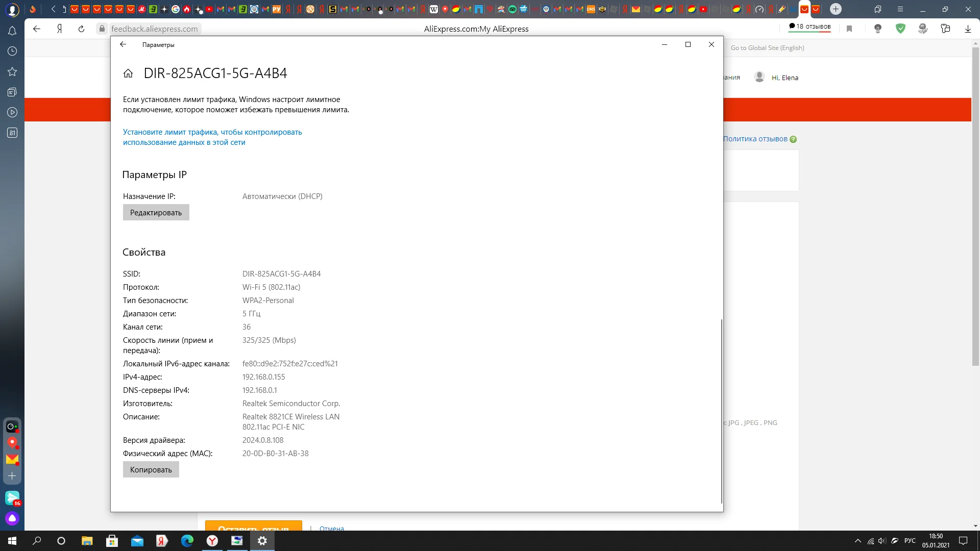Image resolution: width=980 pixels, height=551 pixels.
Task: Click feedback.aliexpress.com address field
Action: coord(155,29)
